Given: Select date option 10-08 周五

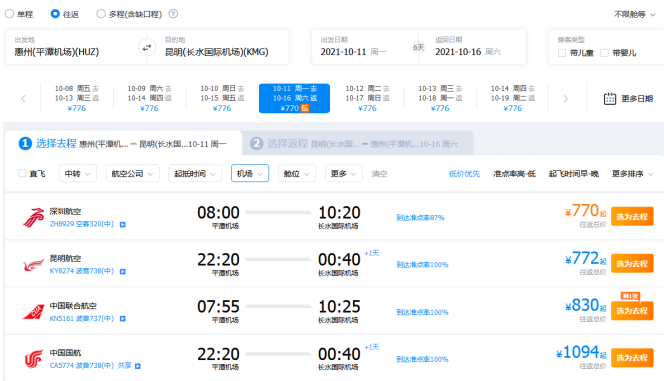Looking at the screenshot, I should pos(77,98).
